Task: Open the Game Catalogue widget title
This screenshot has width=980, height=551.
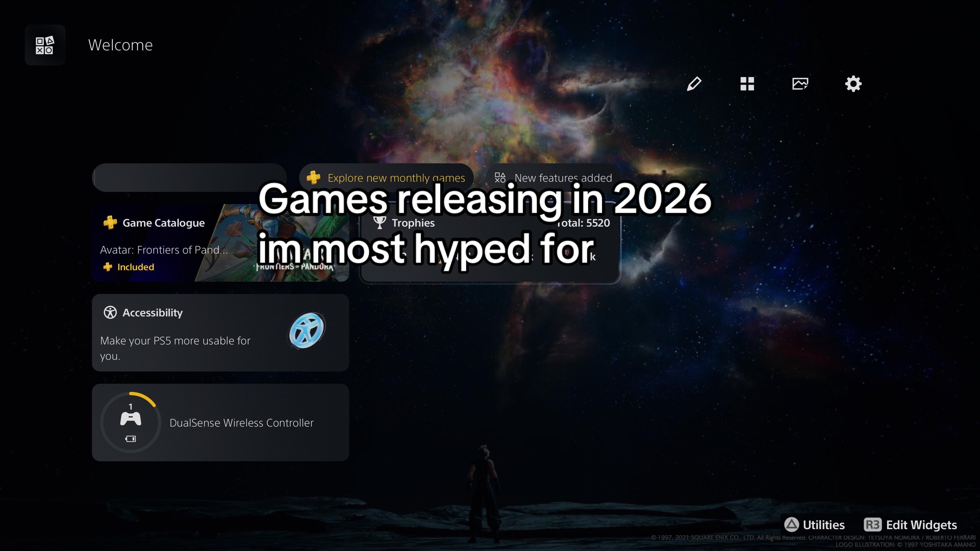Action: [x=163, y=223]
